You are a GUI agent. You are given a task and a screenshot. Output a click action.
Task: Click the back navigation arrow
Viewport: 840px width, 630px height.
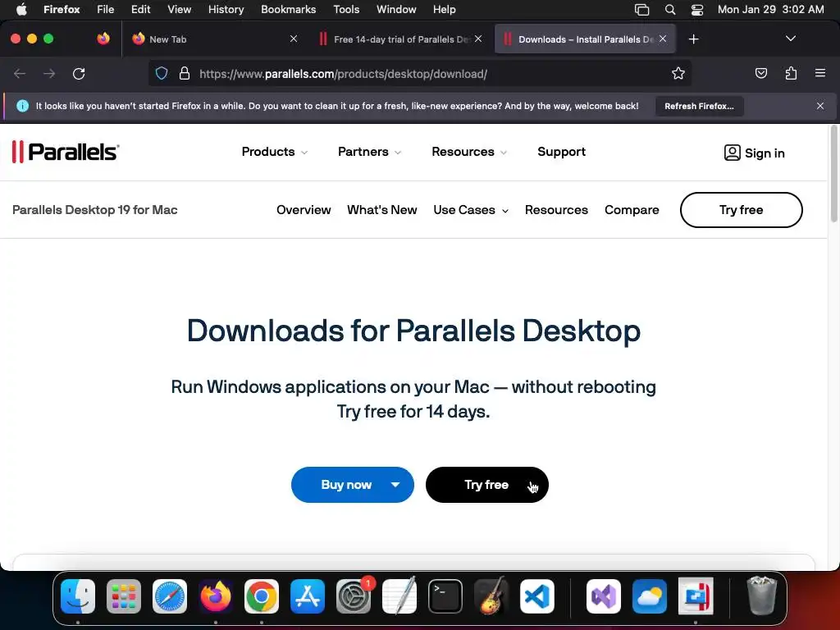click(20, 73)
